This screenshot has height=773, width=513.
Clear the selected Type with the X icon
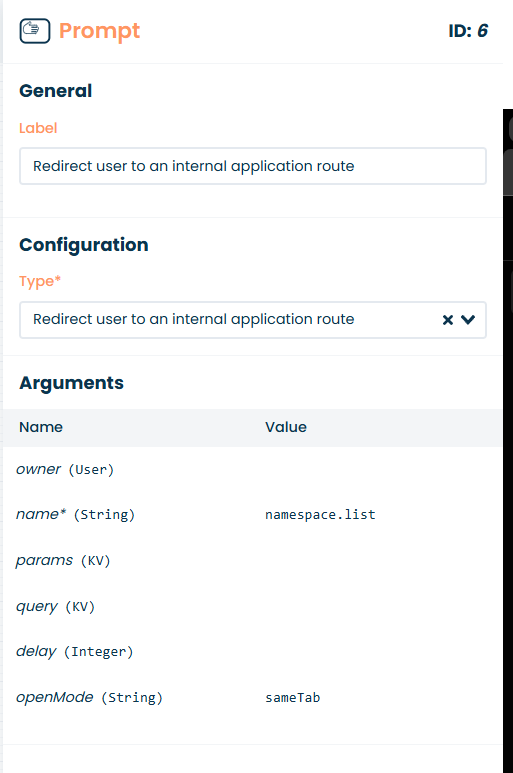coord(447,320)
